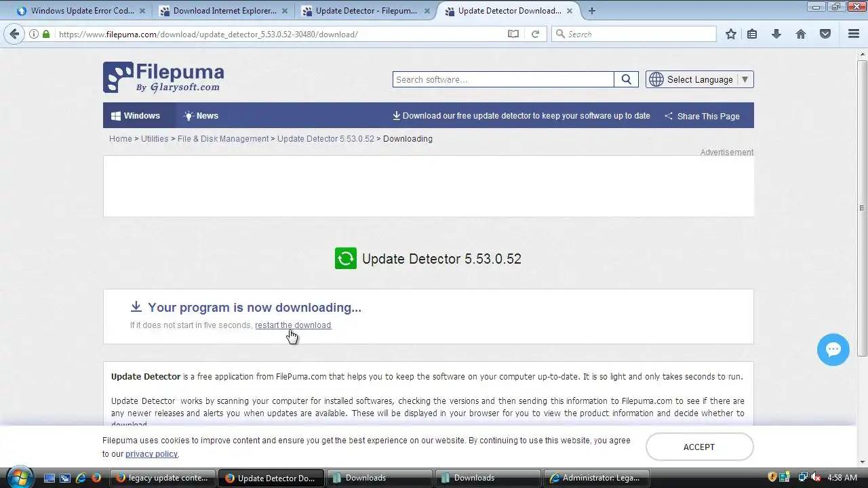This screenshot has height=488, width=868.
Task: Switch to Administrator: Lega... taskbar window
Action: tap(596, 478)
